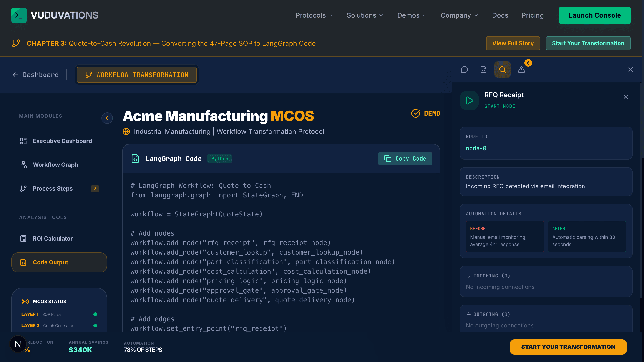
Task: Click Start Your Transformation banner button
Action: pyautogui.click(x=588, y=43)
